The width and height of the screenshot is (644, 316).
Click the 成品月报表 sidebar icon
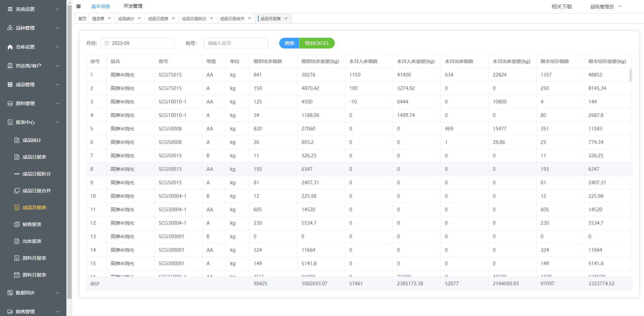coord(17,208)
